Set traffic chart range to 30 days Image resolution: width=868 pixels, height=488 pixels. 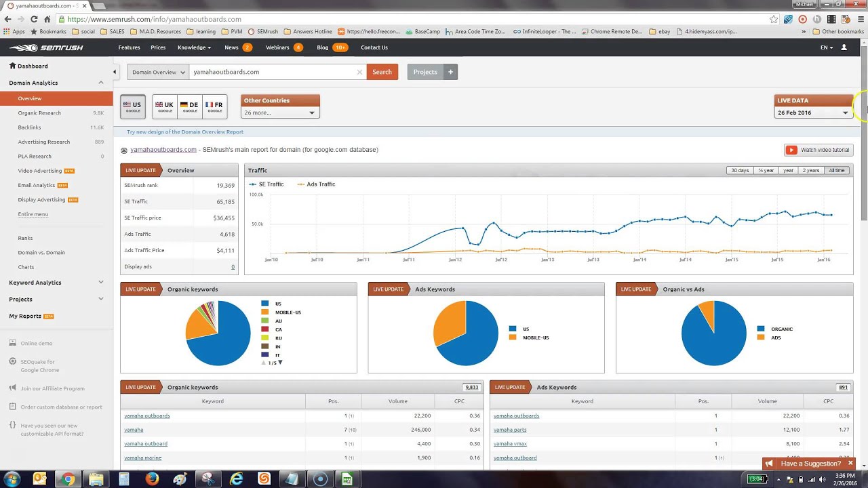[x=740, y=171]
